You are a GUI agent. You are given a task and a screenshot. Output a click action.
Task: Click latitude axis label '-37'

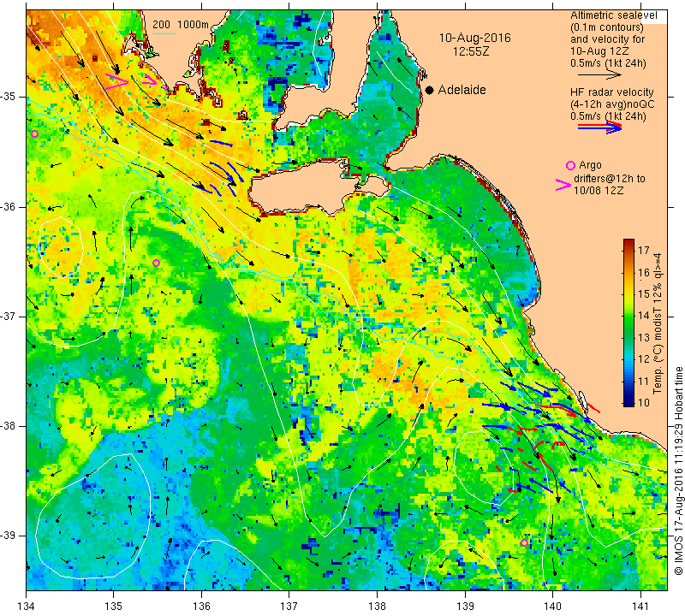(9, 316)
